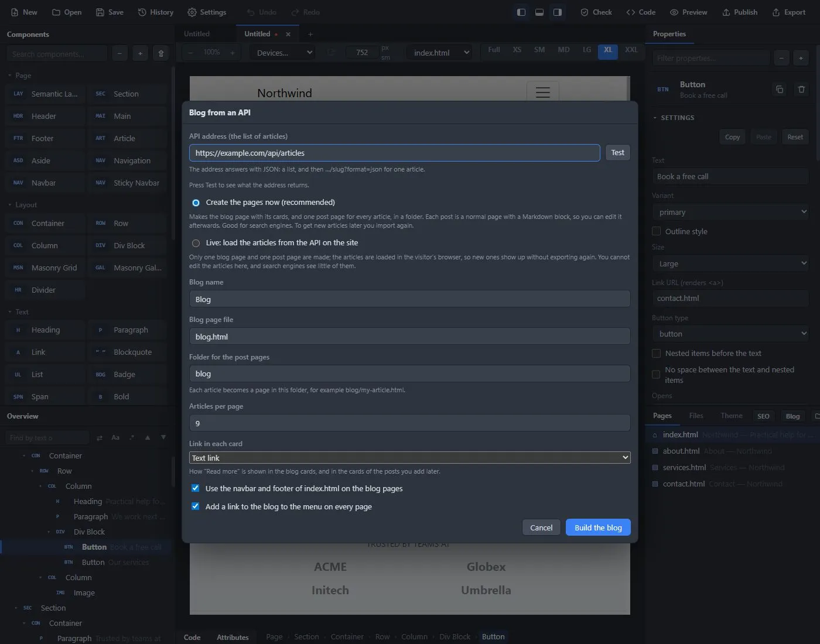Delete the selected Button via trash icon
Screen dimensions: 820x644
[x=801, y=90]
